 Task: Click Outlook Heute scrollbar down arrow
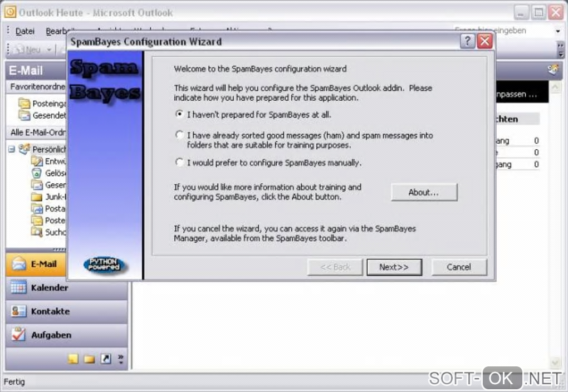point(555,362)
